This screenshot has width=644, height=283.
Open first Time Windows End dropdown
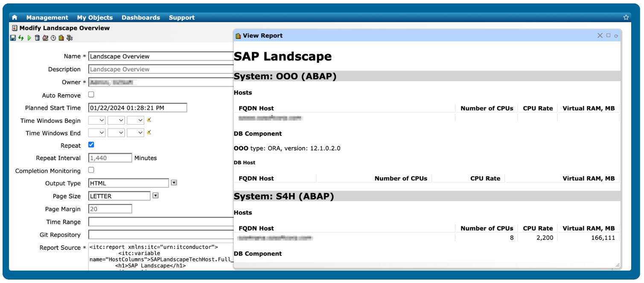coord(97,133)
